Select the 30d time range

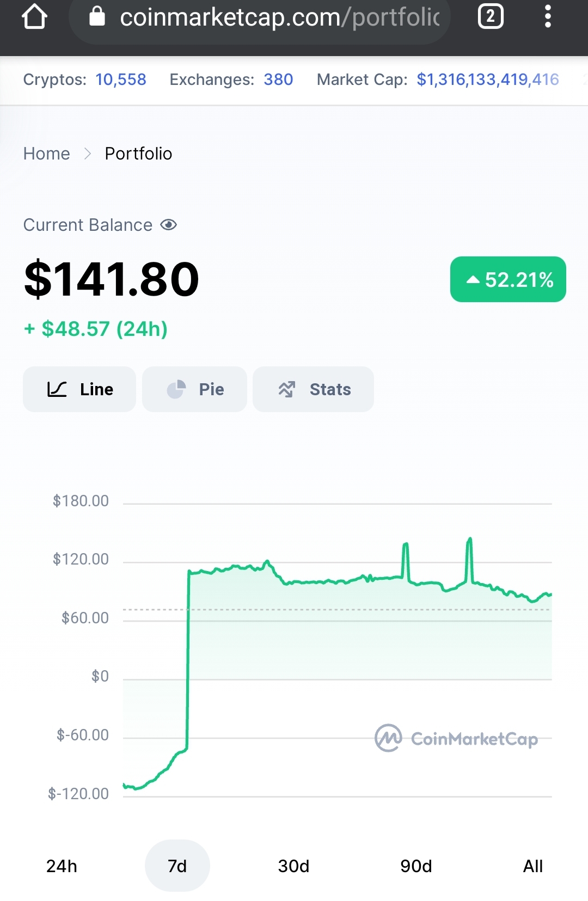(x=293, y=866)
